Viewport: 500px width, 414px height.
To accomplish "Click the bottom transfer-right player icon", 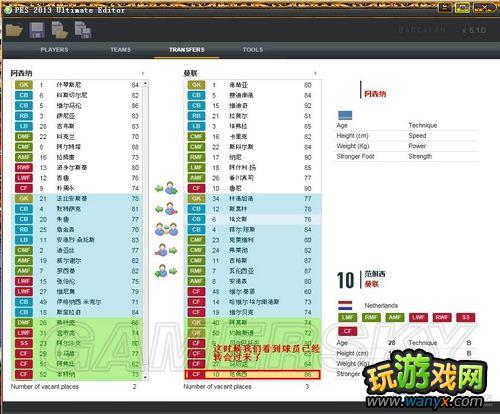I will (x=166, y=271).
